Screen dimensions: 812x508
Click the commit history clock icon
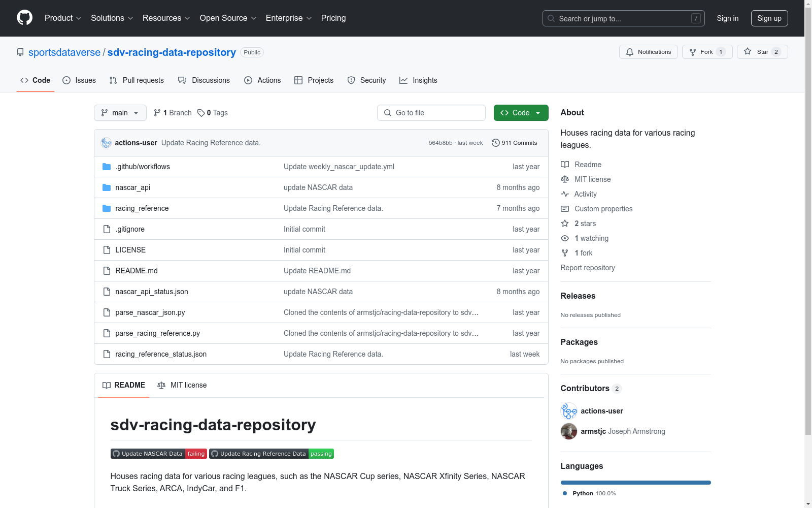(x=495, y=143)
